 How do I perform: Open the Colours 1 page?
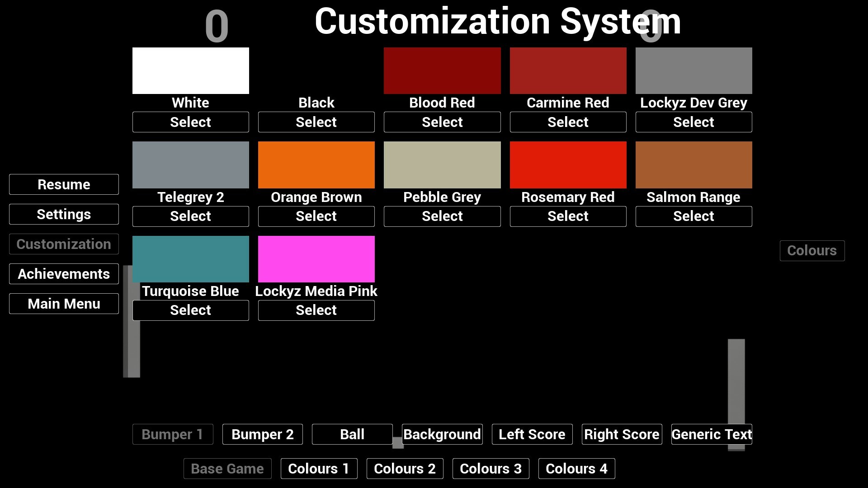(319, 469)
